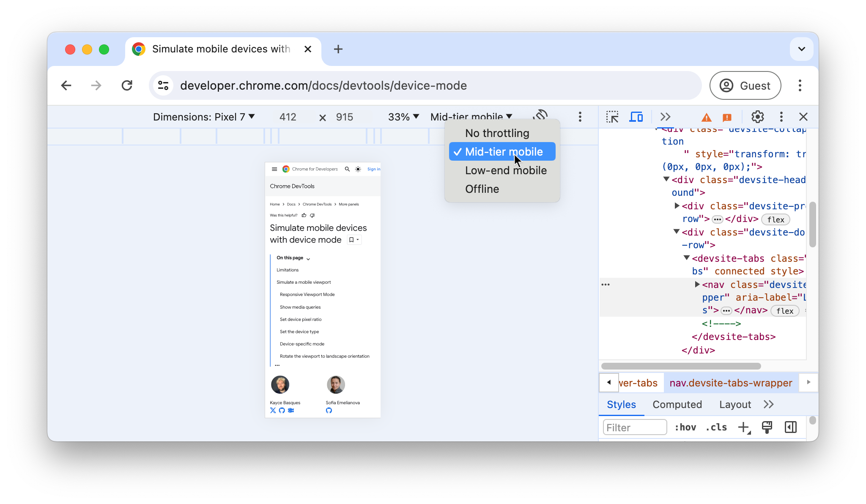This screenshot has width=866, height=504.
Task: Click the DevTools settings gear icon
Action: pos(757,117)
